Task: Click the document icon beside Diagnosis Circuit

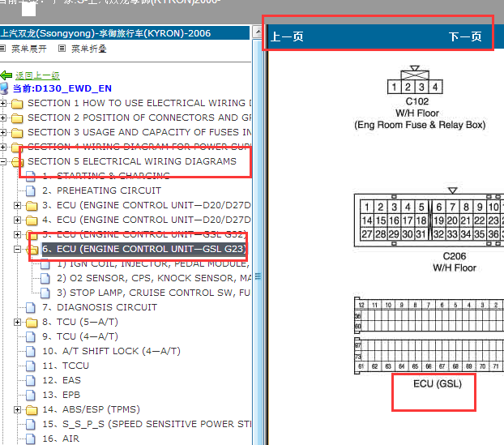Action: click(x=31, y=308)
